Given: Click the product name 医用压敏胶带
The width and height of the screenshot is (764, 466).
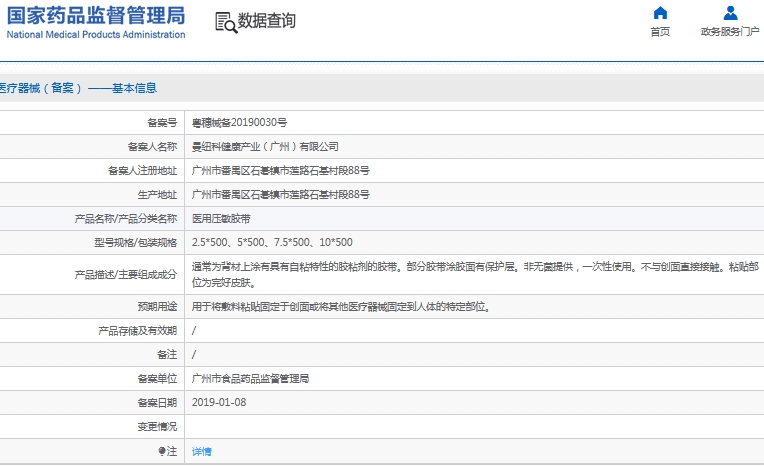Looking at the screenshot, I should click(x=221, y=219).
